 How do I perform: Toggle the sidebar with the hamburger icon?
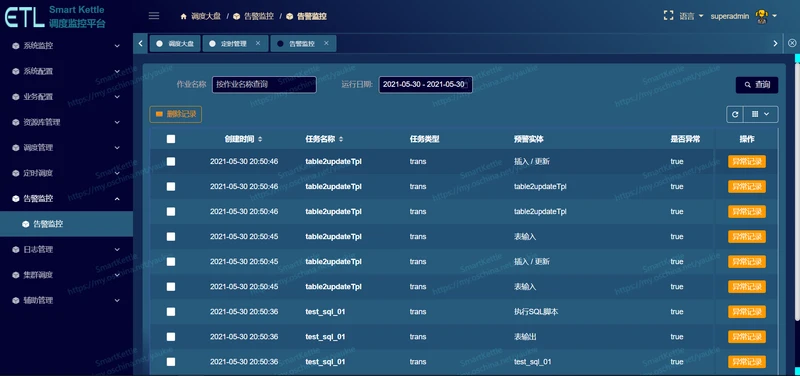coord(154,16)
